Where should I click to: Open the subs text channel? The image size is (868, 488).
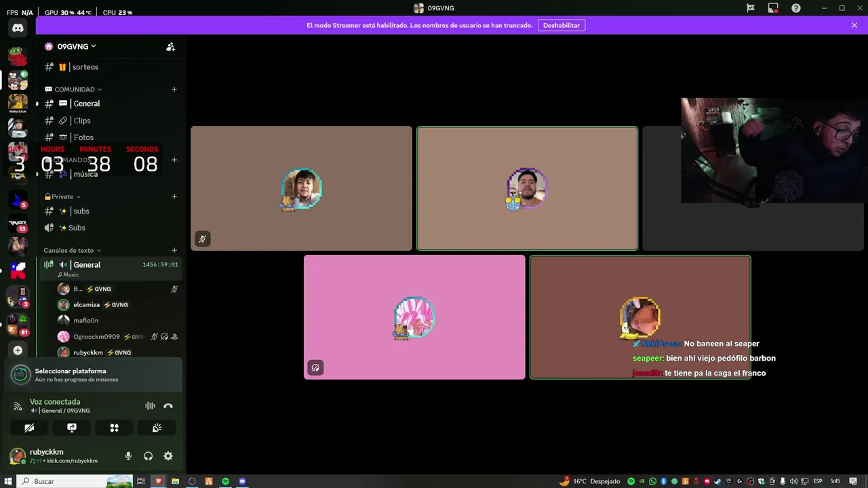[111, 211]
